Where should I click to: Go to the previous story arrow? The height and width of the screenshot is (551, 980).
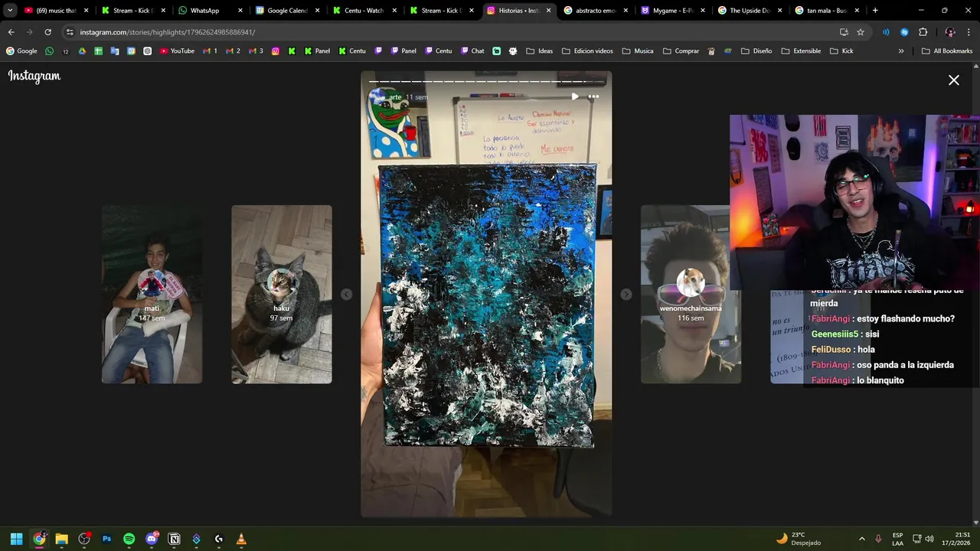pyautogui.click(x=346, y=295)
